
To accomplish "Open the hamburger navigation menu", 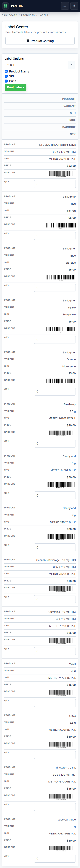I will click(65, 6).
